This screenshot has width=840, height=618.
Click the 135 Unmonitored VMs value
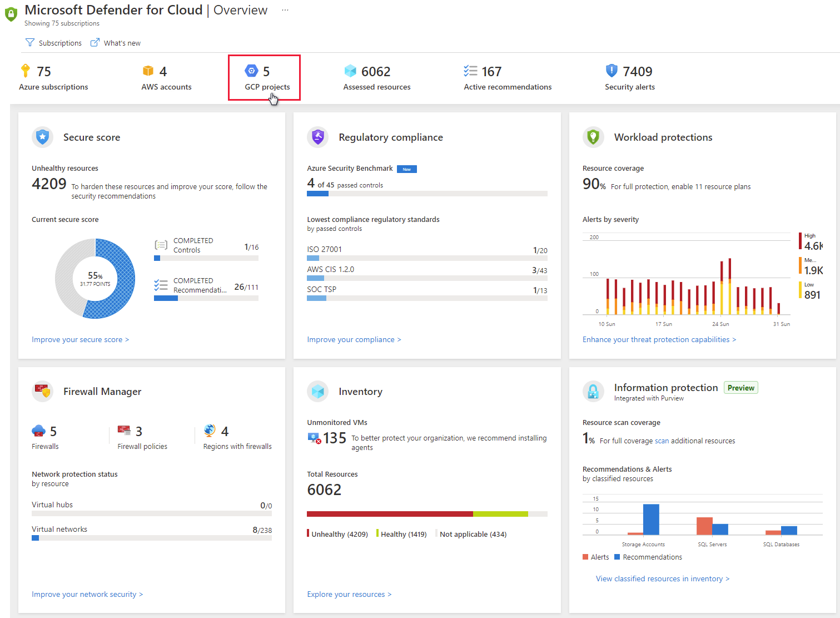335,438
